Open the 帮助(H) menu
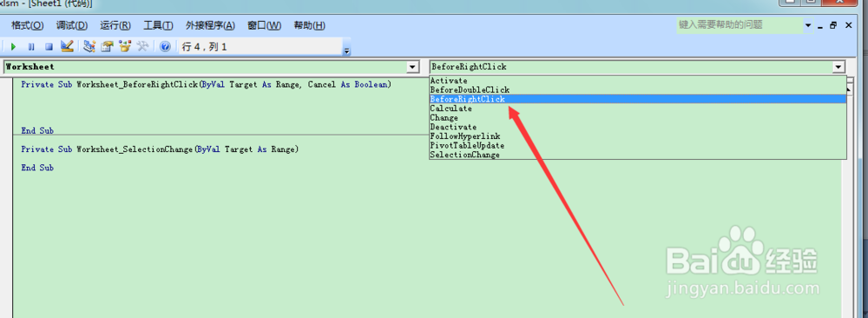Image resolution: width=868 pixels, height=318 pixels. [x=310, y=25]
